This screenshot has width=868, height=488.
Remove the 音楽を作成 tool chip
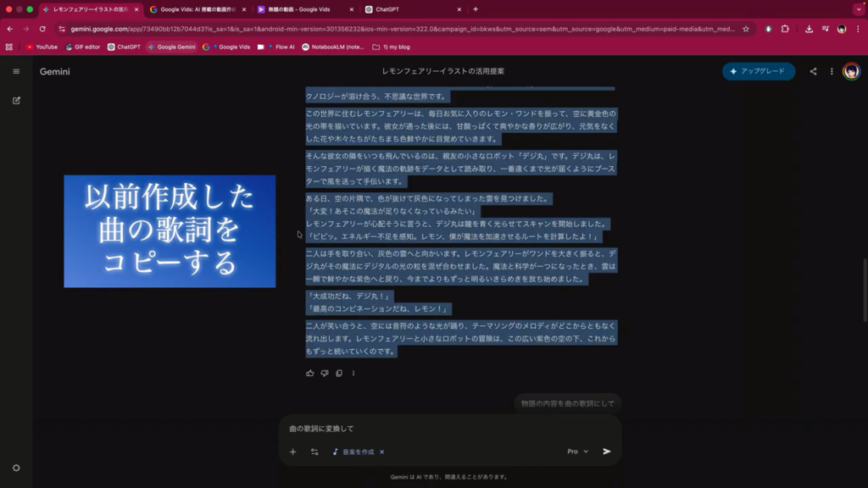[382, 452]
